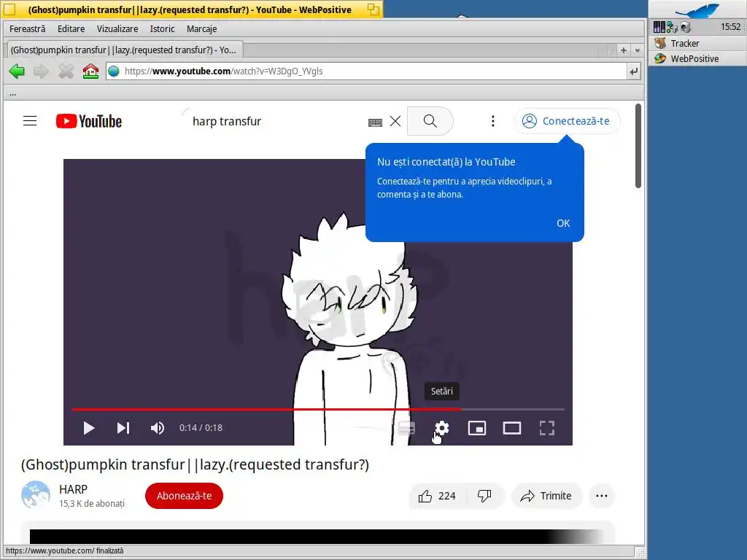Click the go arrow beside the URL
The width and height of the screenshot is (747, 560).
(x=634, y=71)
